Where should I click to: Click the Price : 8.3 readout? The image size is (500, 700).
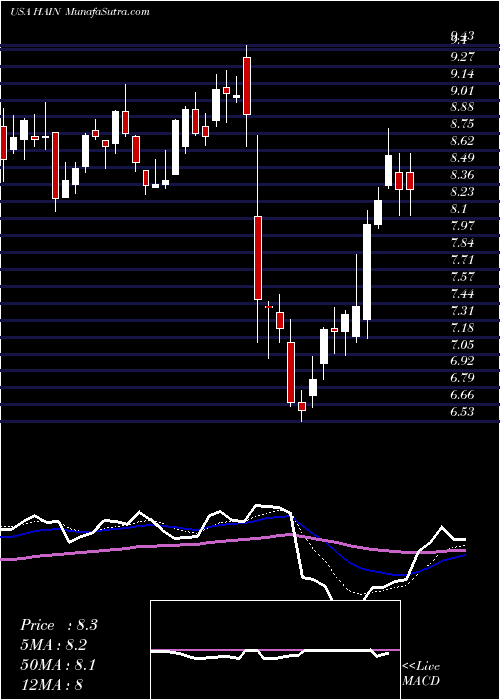(58, 625)
